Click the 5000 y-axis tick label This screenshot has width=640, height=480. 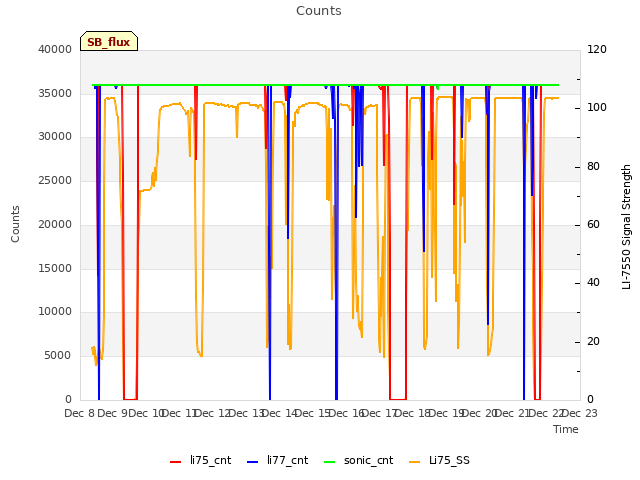(x=58, y=356)
